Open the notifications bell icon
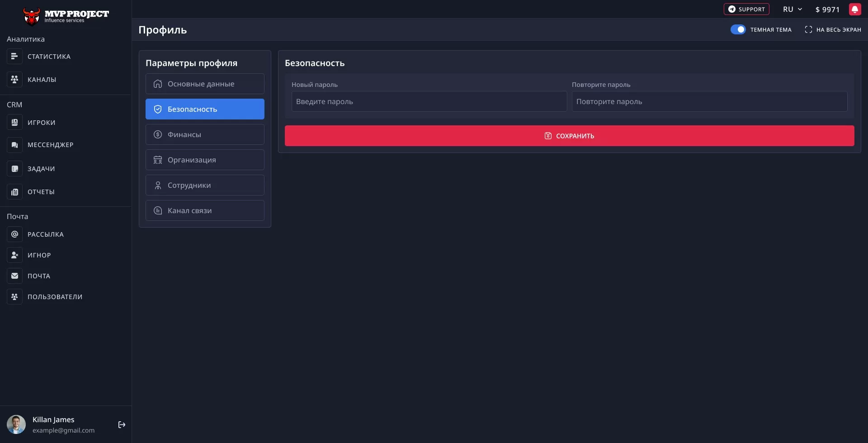868x443 pixels. tap(855, 9)
